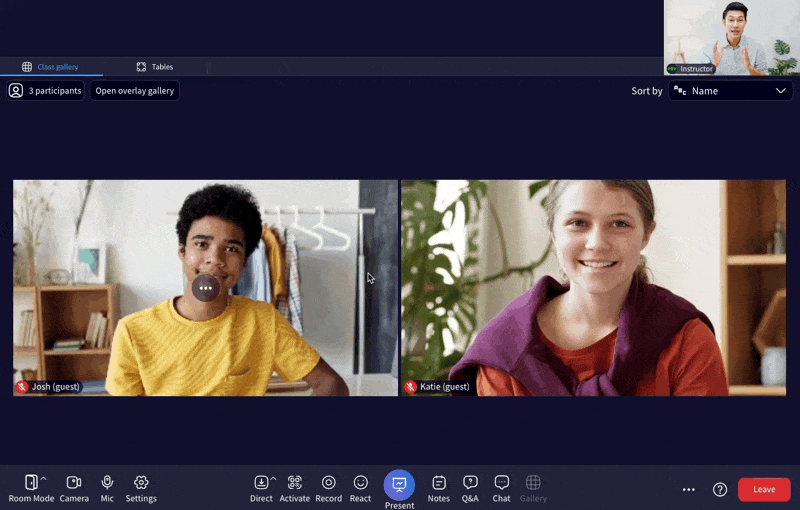Click Katie's muted mic icon
This screenshot has height=510, width=800.
pos(410,387)
